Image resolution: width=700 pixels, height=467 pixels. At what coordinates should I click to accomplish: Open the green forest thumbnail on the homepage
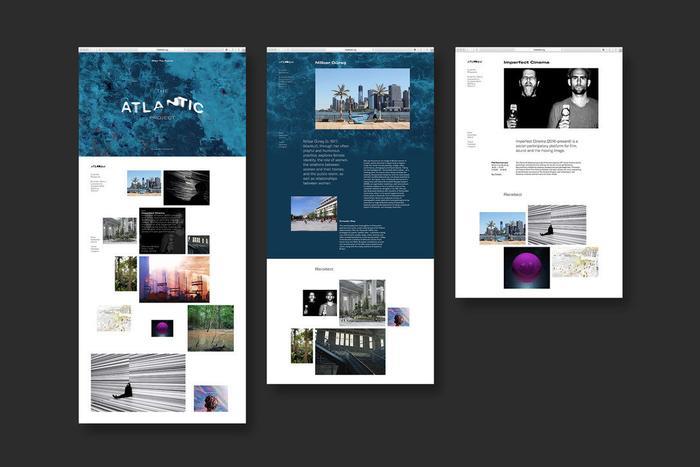pyautogui.click(x=211, y=328)
